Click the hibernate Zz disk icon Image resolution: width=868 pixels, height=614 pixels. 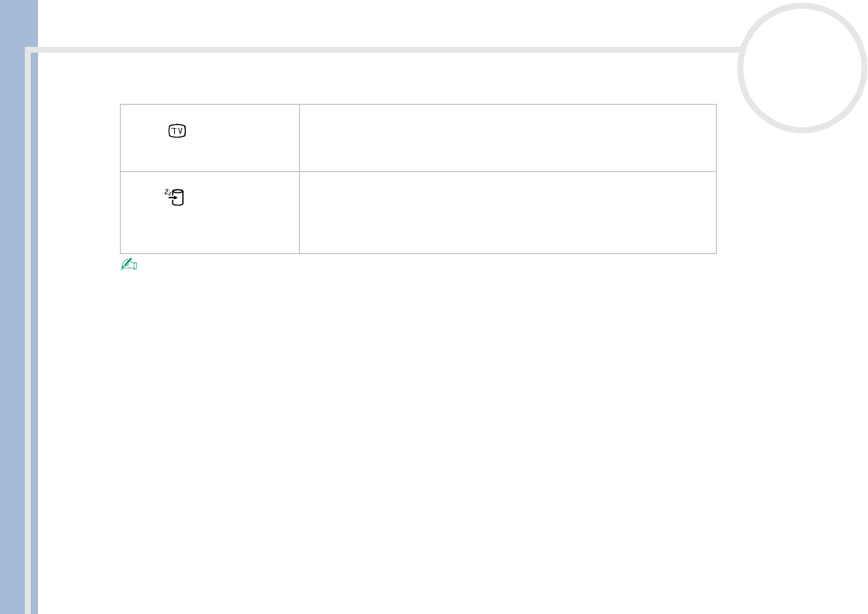[174, 198]
